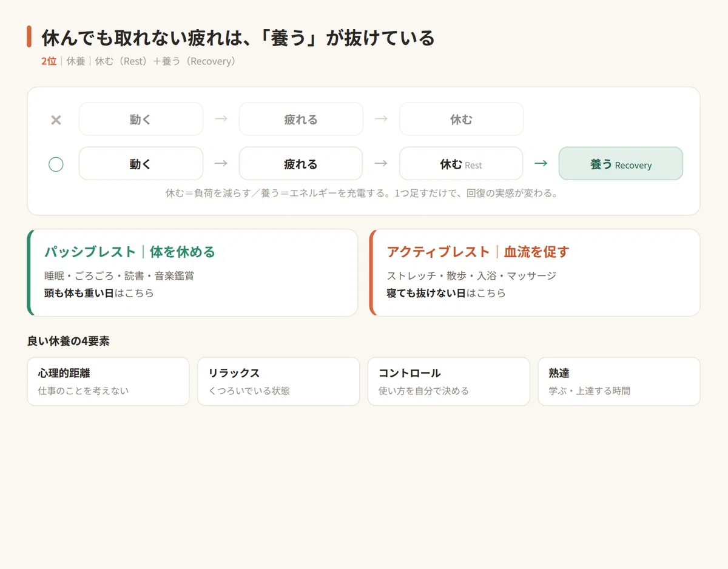The height and width of the screenshot is (569, 728).
Task: Click the caption 休む＝負荷を減らす／養う＝エネルギーを充電する
Action: pyautogui.click(x=276, y=194)
